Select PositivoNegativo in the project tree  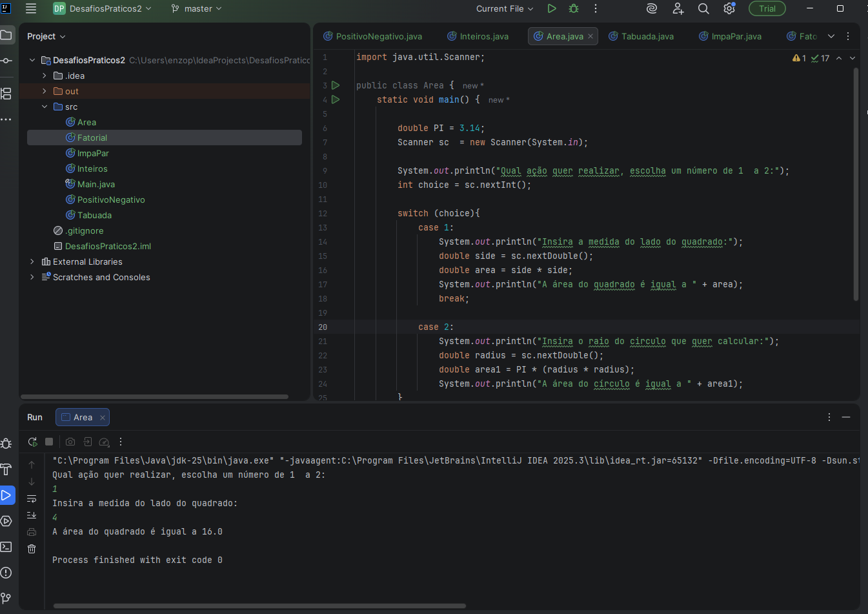pyautogui.click(x=111, y=200)
